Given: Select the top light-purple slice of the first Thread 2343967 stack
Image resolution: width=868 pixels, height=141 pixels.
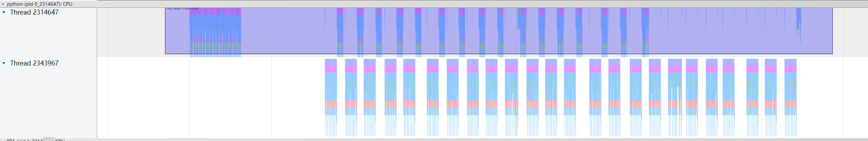Looking at the screenshot, I should pos(331,62).
